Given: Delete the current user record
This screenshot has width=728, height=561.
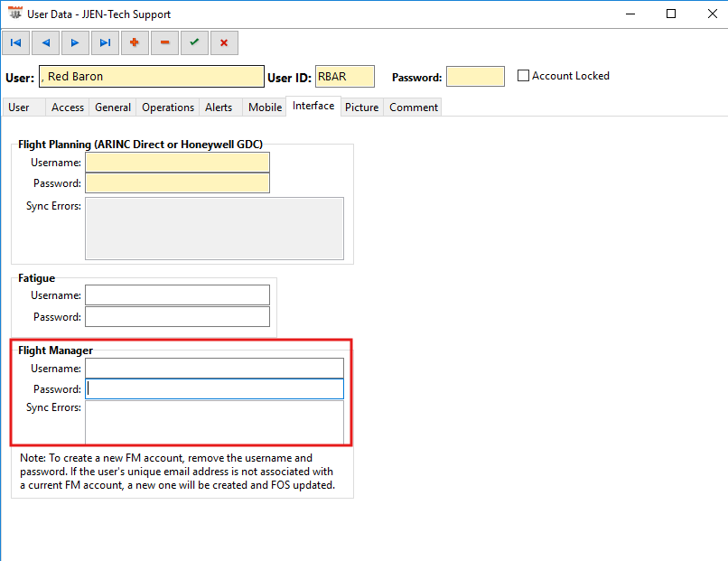Looking at the screenshot, I should coord(163,42).
